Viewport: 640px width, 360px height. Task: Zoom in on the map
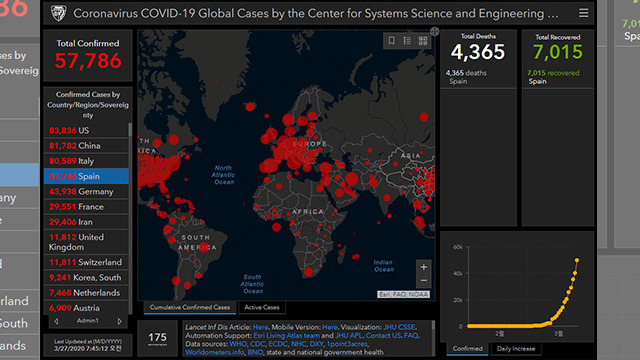click(x=424, y=267)
